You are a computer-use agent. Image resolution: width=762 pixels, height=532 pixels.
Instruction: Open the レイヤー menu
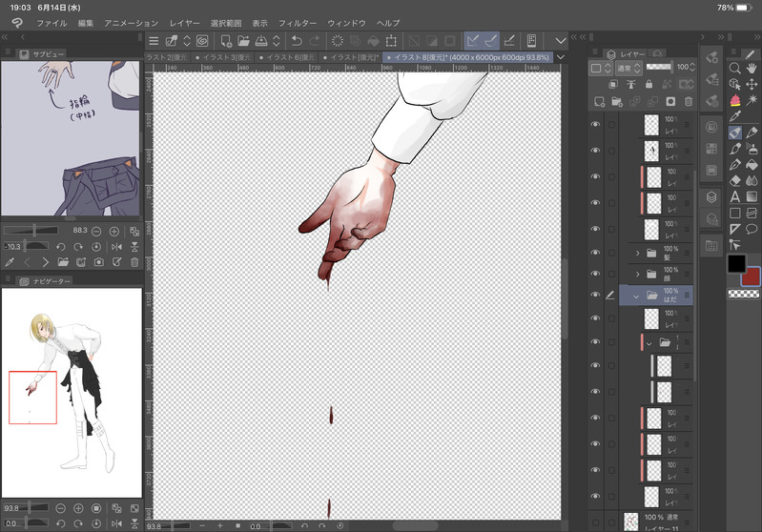pyautogui.click(x=185, y=23)
